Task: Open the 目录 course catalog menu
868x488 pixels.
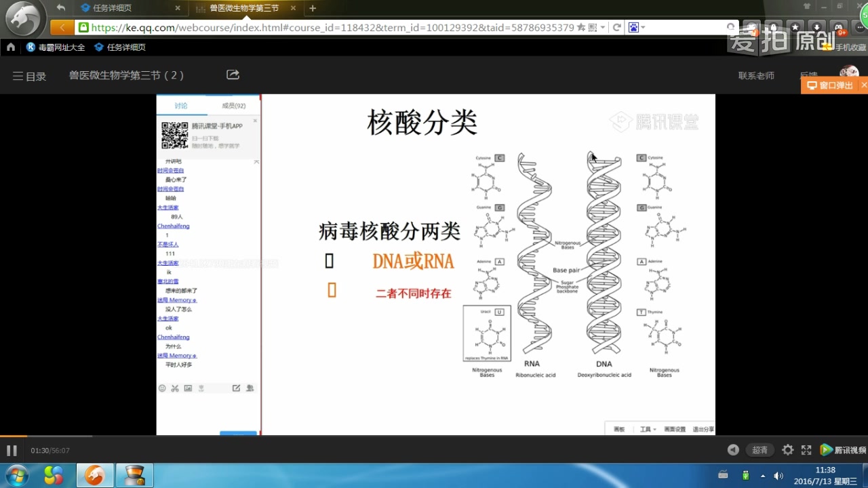Action: [29, 76]
